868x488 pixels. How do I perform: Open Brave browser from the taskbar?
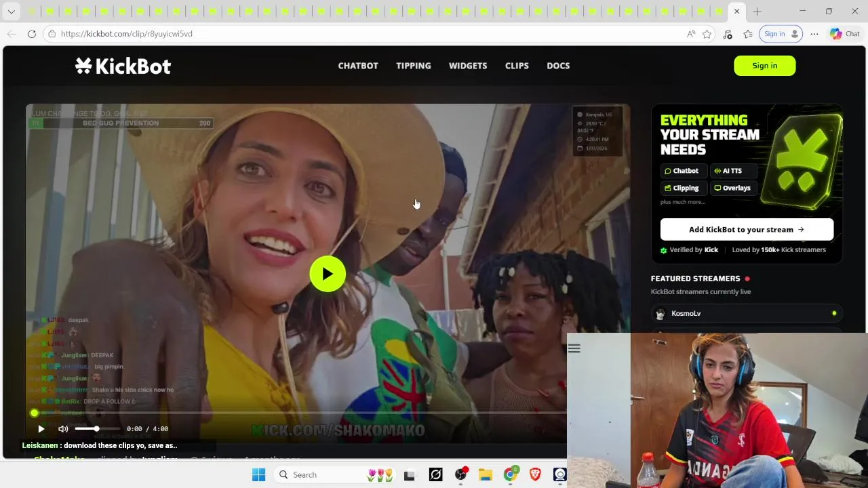[x=535, y=475]
